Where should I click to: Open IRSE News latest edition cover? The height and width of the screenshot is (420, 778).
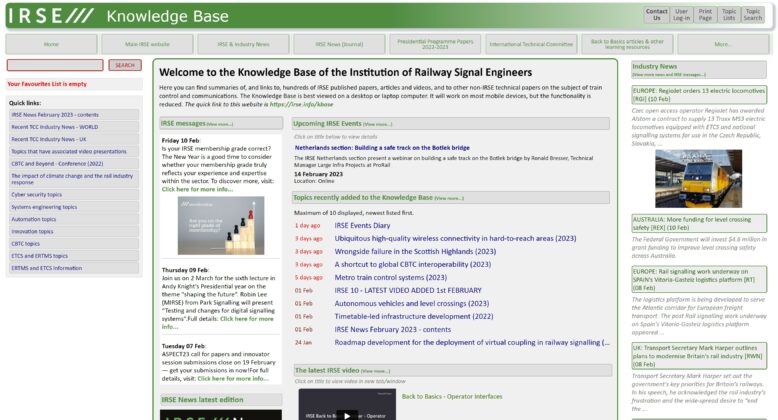pyautogui.click(x=221, y=415)
